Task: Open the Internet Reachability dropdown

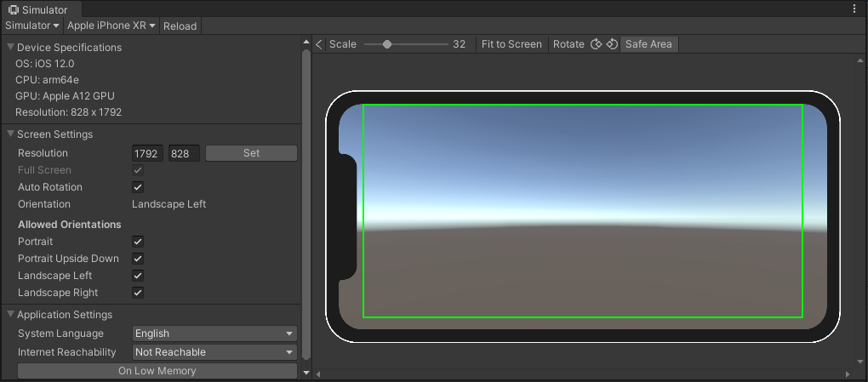Action: click(214, 352)
